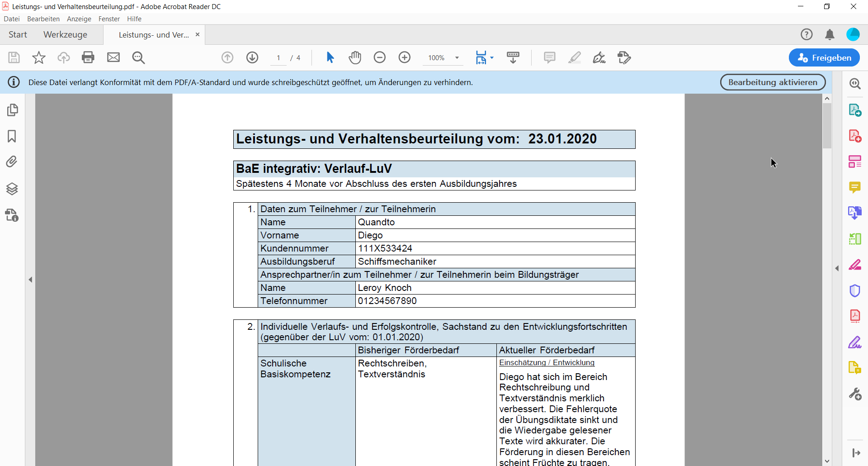Collapse the left navigation pane arrow
The width and height of the screenshot is (868, 466).
click(30, 280)
